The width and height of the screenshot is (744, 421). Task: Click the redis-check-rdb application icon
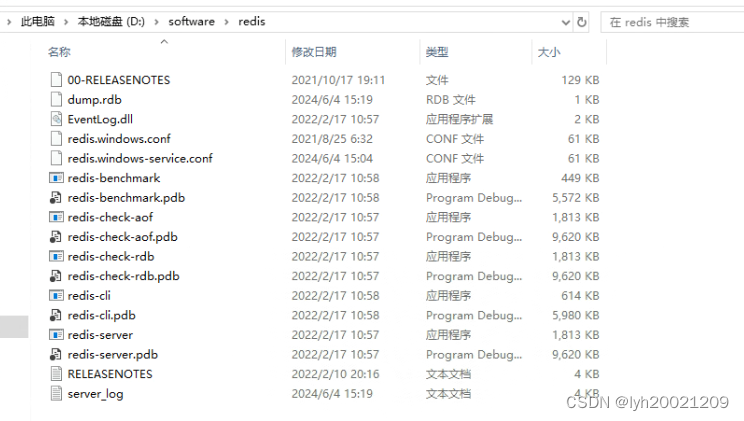point(56,256)
